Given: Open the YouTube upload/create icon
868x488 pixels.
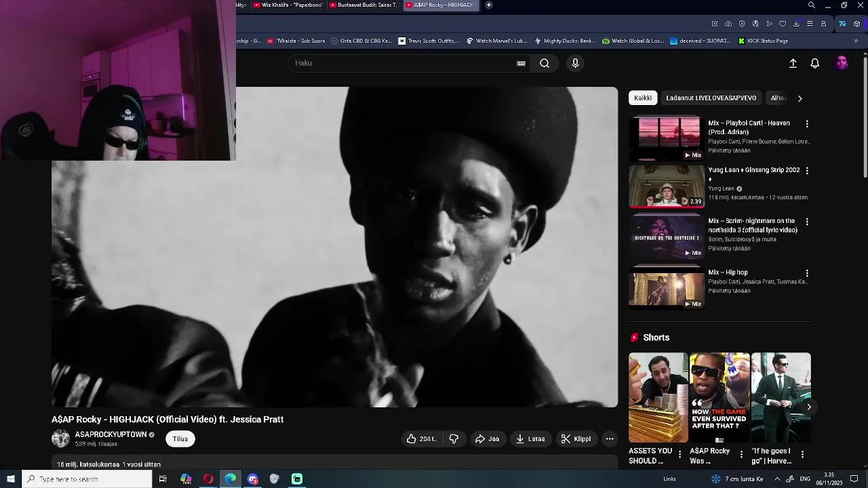Looking at the screenshot, I should [793, 63].
